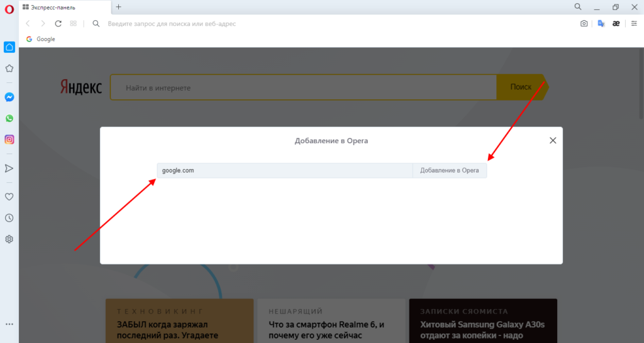The image size is (644, 343).
Task: Open Instagram in the sidebar
Action: pyautogui.click(x=9, y=139)
